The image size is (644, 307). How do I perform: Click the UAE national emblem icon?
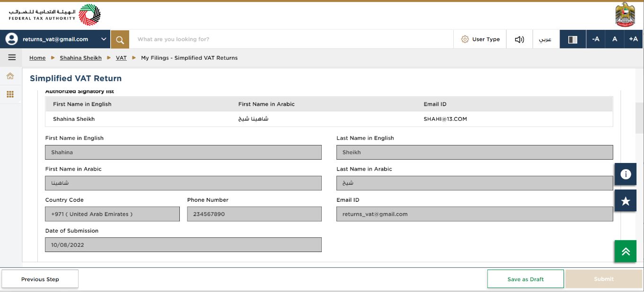(x=625, y=15)
